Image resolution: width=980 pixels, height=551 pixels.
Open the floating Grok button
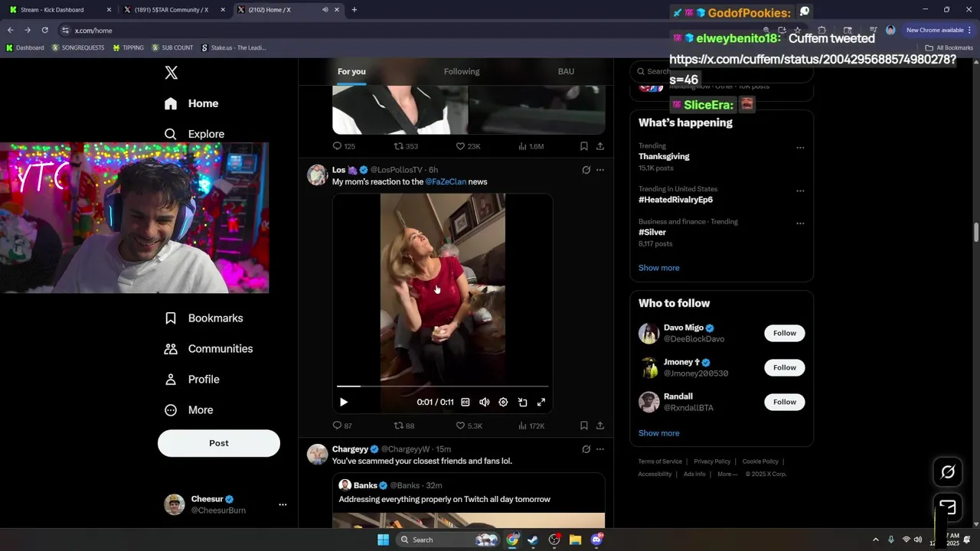tap(948, 472)
